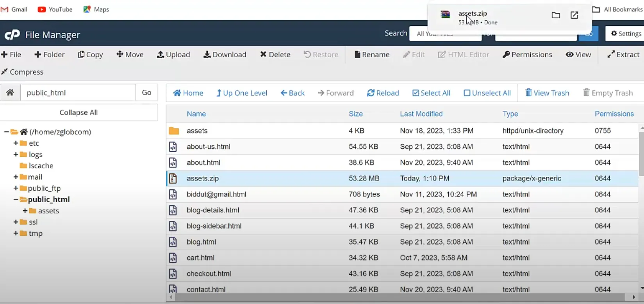Open View Trash
This screenshot has height=304, width=644.
pos(547,93)
